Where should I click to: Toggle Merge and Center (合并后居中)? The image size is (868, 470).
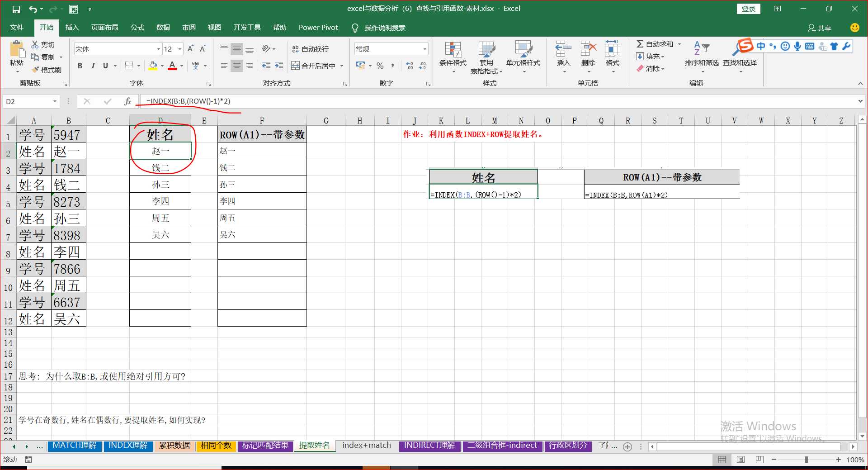pos(314,66)
